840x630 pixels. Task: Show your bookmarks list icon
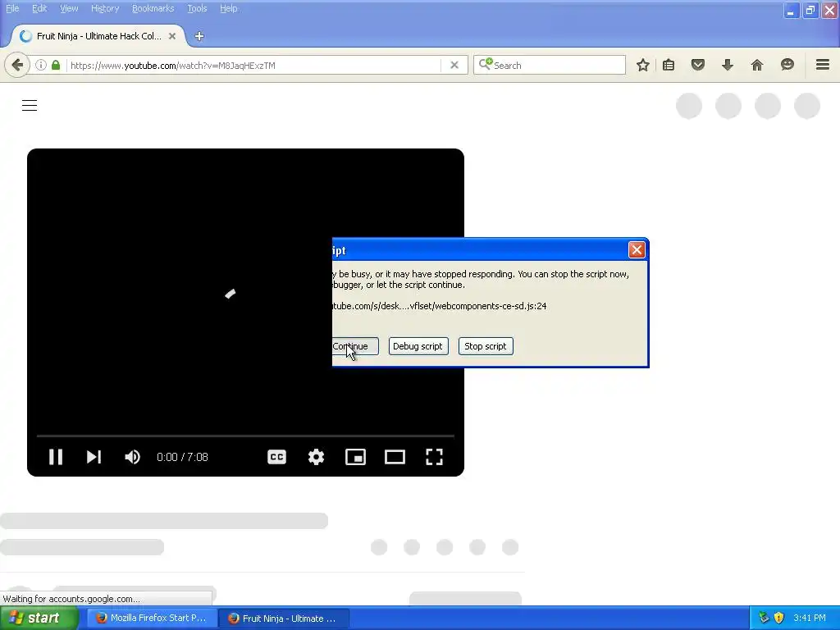pyautogui.click(x=669, y=66)
